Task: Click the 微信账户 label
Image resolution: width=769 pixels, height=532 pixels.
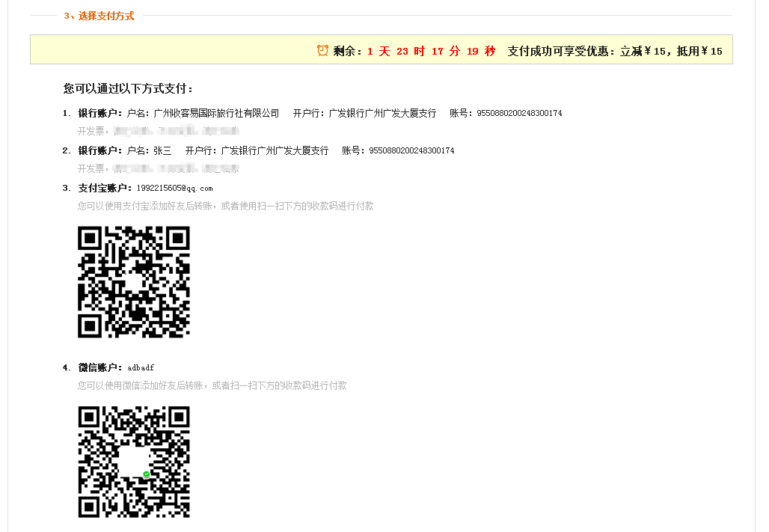Action: (100, 367)
